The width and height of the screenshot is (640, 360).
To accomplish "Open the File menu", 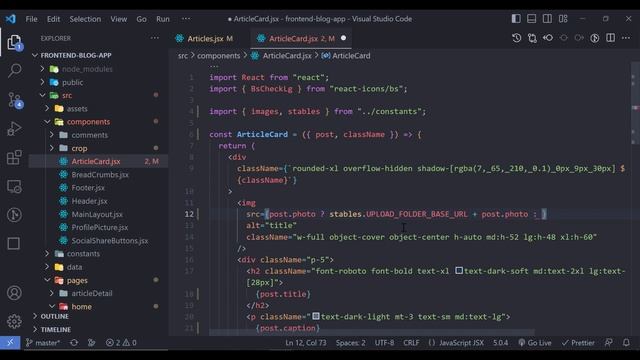I will click(x=31, y=19).
